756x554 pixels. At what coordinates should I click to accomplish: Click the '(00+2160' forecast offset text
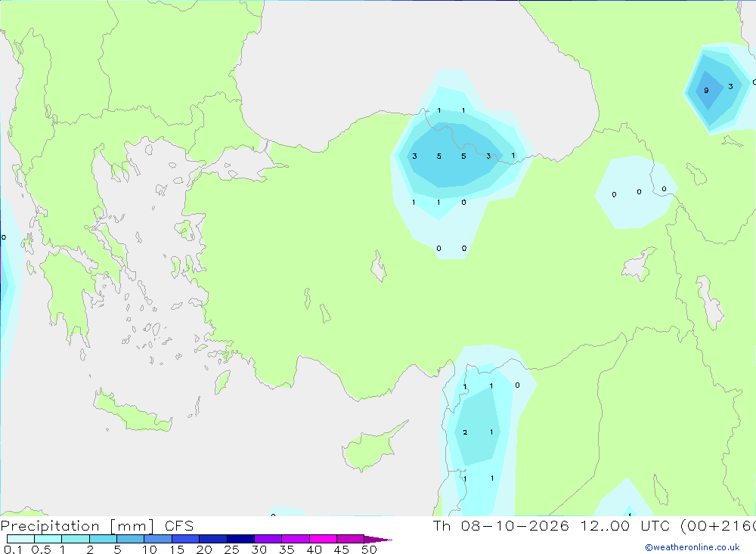click(x=718, y=525)
